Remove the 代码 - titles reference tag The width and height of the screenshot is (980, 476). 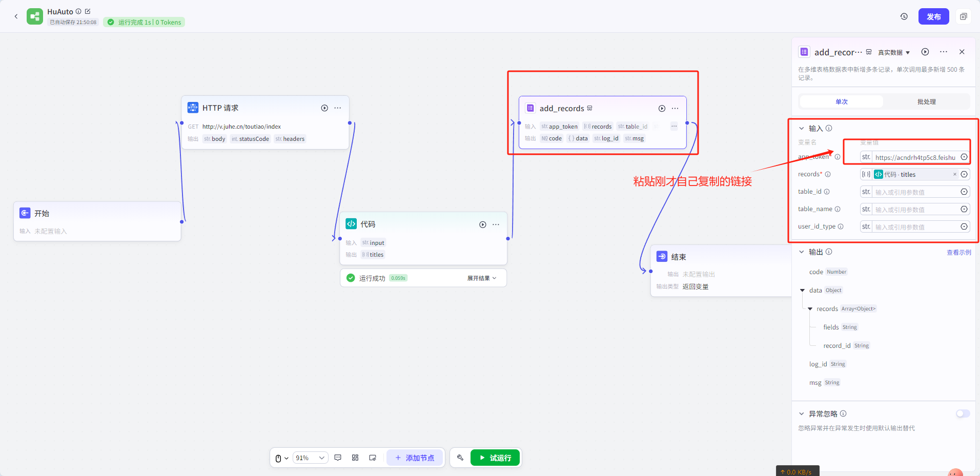954,174
